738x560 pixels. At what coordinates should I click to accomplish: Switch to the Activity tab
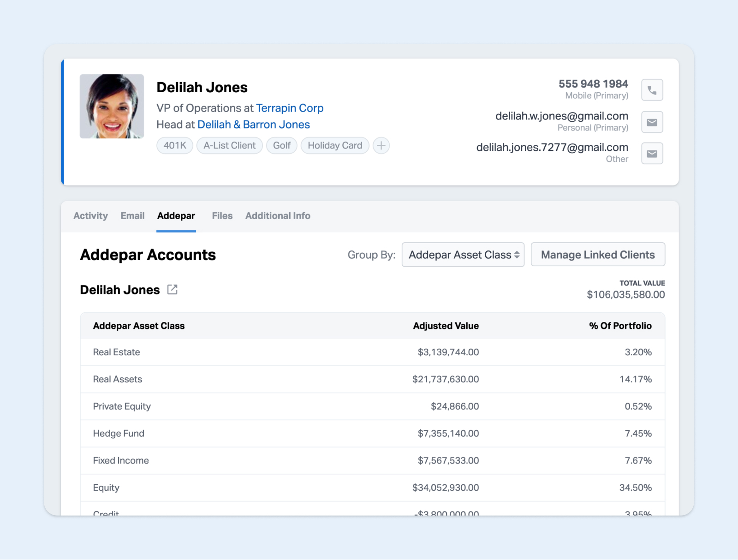pos(90,216)
